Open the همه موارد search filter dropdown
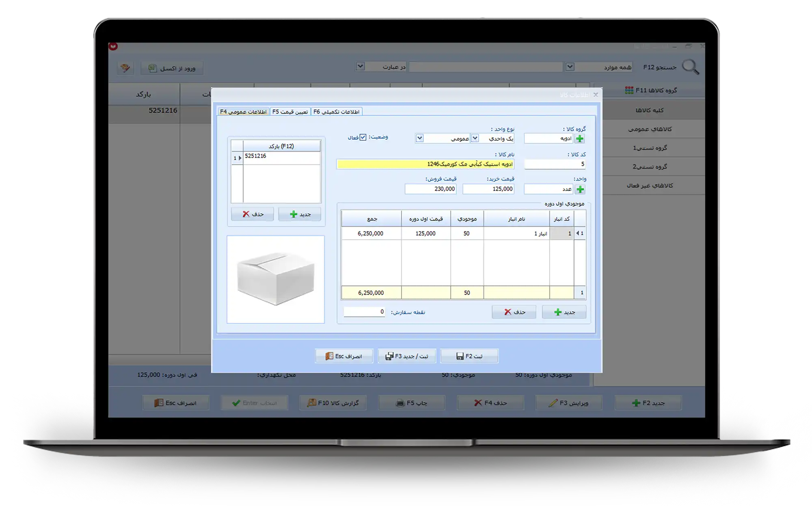This screenshot has height=506, width=812. [x=570, y=67]
